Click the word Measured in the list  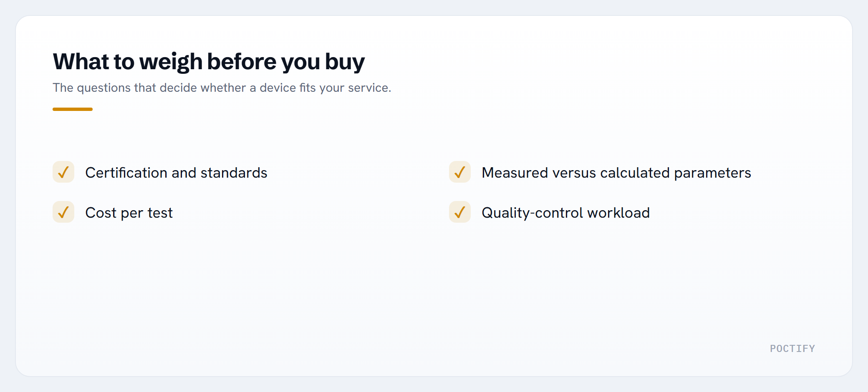[x=515, y=173]
